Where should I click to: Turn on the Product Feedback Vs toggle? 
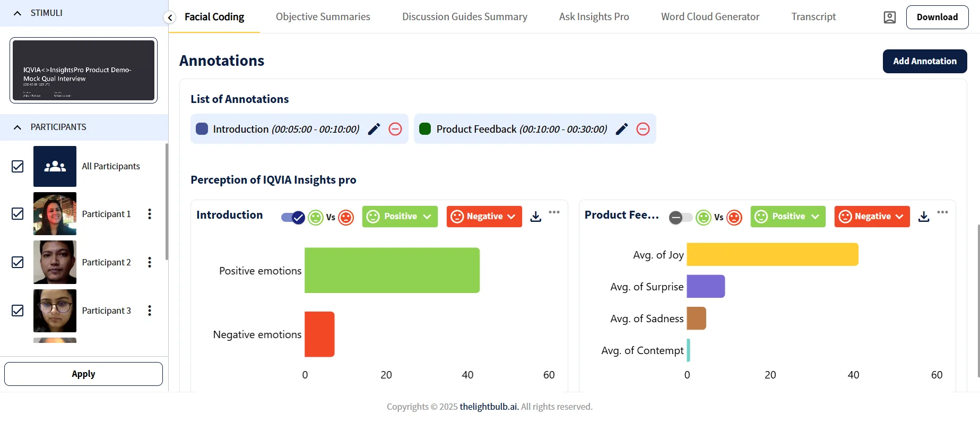click(680, 217)
